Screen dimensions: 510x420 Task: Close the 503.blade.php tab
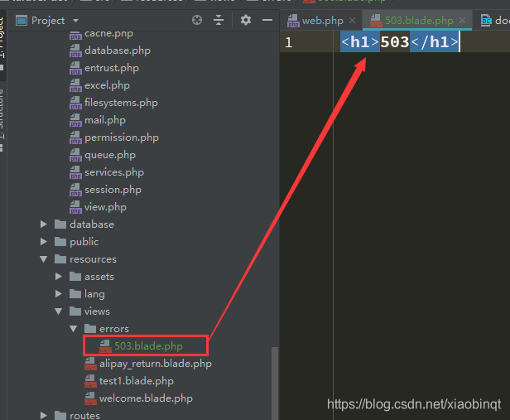coord(462,21)
